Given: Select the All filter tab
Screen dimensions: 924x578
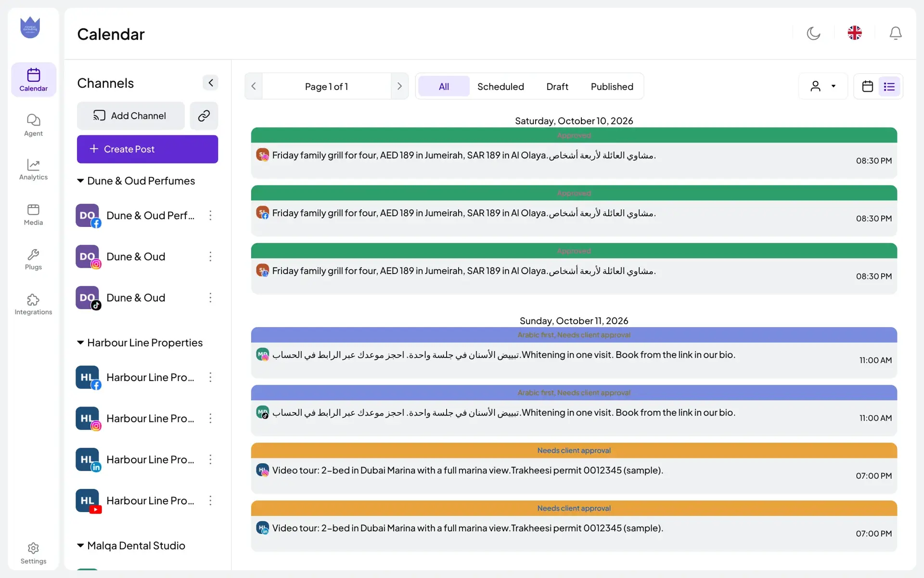Looking at the screenshot, I should pyautogui.click(x=444, y=86).
